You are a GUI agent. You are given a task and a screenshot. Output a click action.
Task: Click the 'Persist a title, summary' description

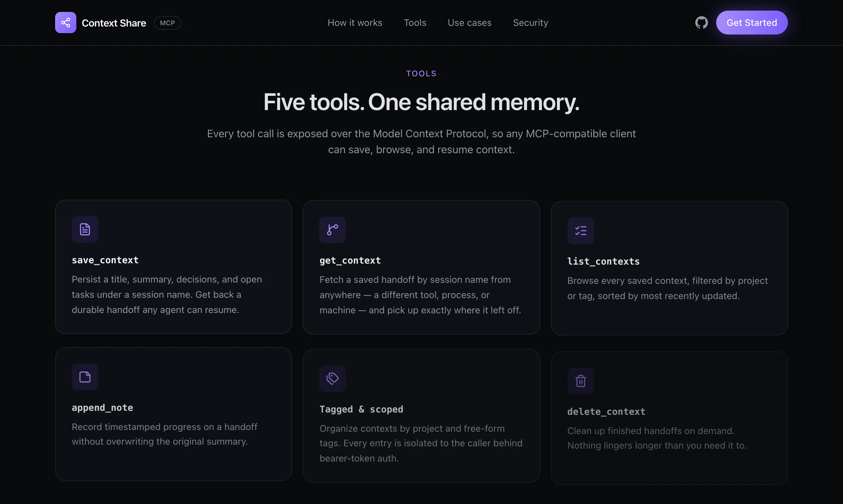click(x=167, y=294)
